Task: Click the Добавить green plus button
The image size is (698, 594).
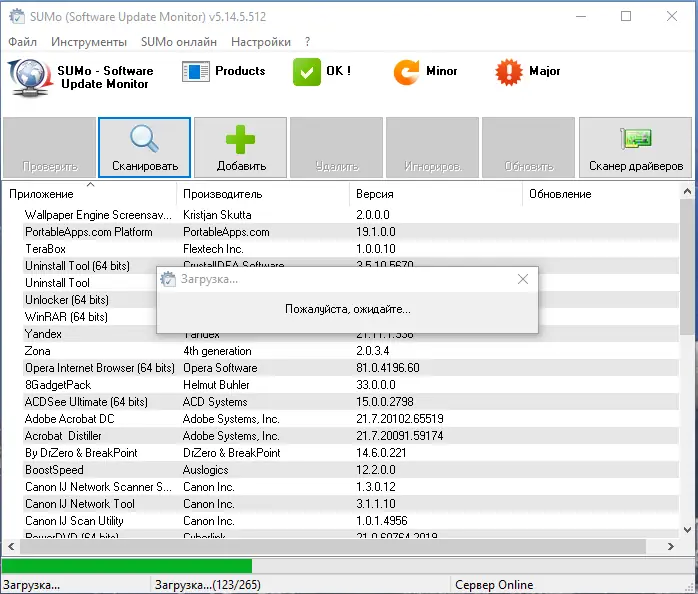Action: [241, 148]
